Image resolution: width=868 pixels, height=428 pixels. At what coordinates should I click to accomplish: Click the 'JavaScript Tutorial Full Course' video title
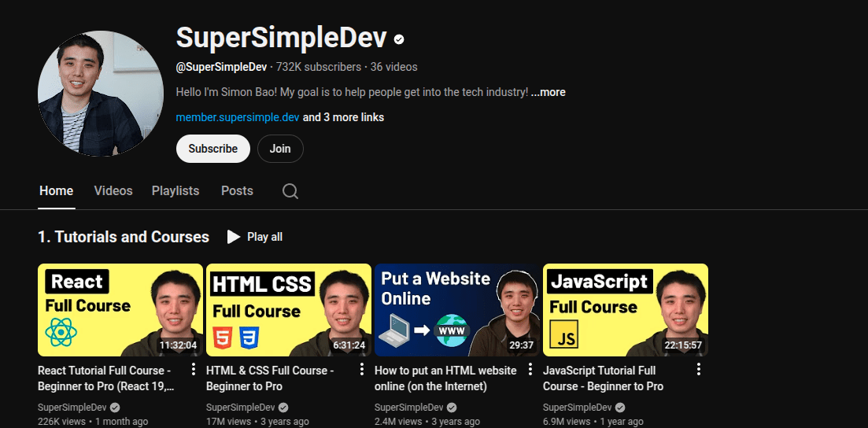tap(604, 378)
